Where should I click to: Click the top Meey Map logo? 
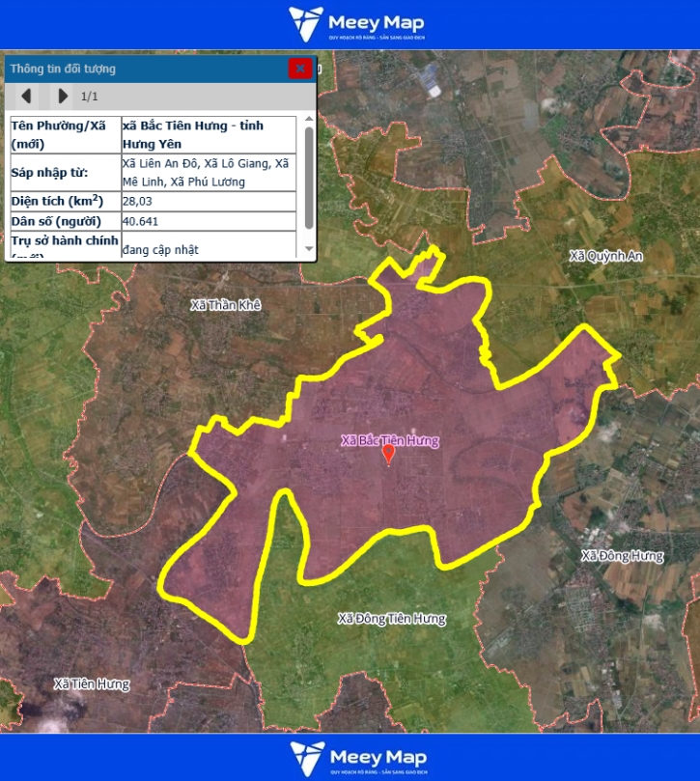(356, 24)
